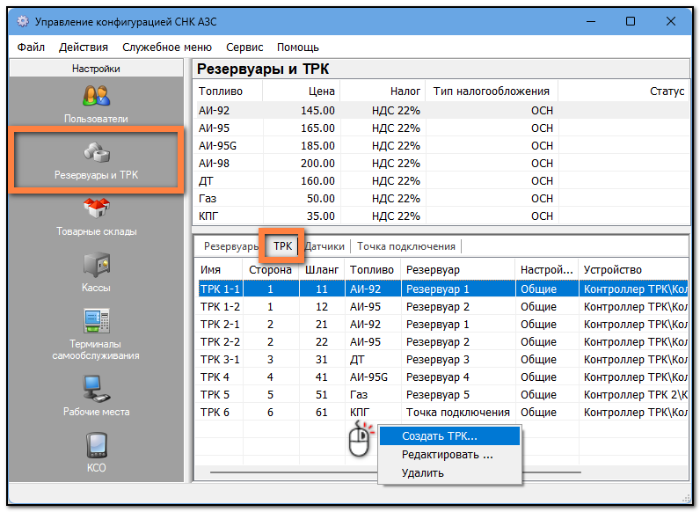Open the Помощь menu
This screenshot has width=700, height=512.
coord(298,47)
